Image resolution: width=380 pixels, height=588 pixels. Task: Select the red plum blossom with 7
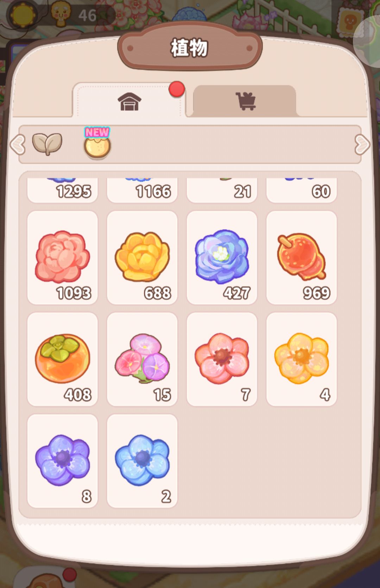(x=222, y=359)
